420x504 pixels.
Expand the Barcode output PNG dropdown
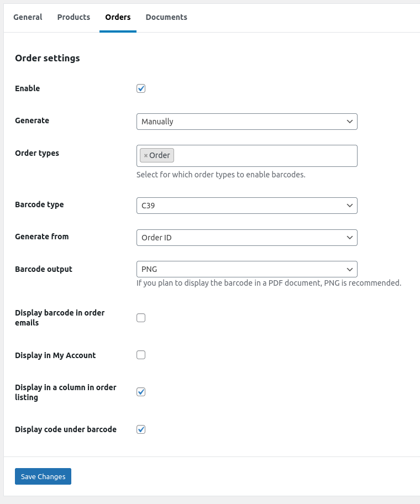[246, 269]
